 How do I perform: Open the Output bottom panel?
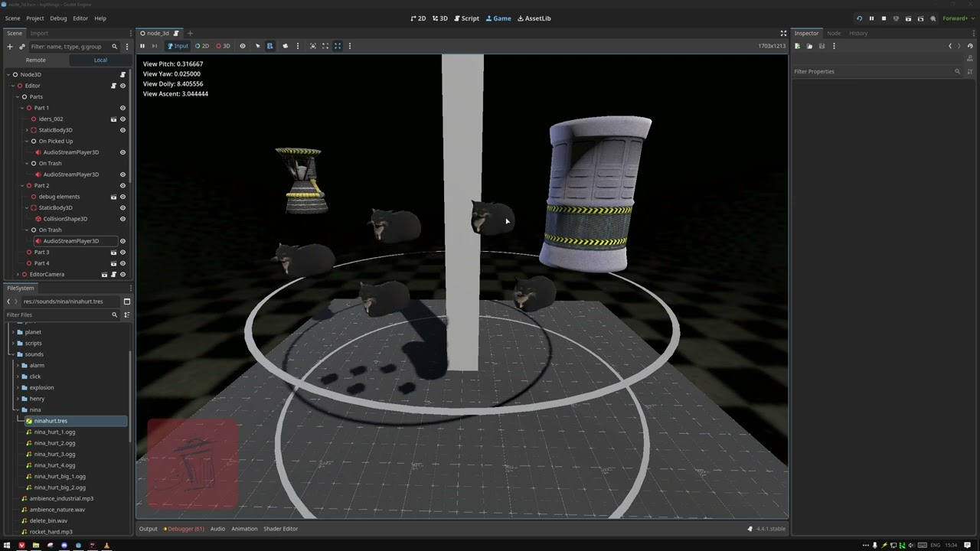tap(148, 529)
